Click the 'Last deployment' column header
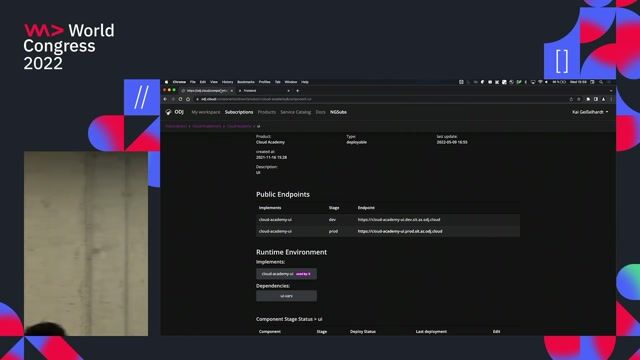Screen dimensions: 640x360 [431, 331]
